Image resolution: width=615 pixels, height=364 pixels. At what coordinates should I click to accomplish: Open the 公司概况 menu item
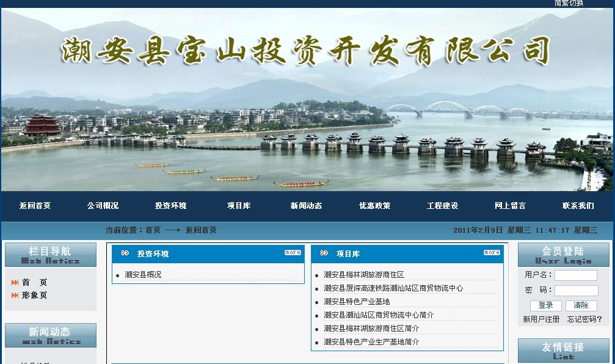click(103, 206)
